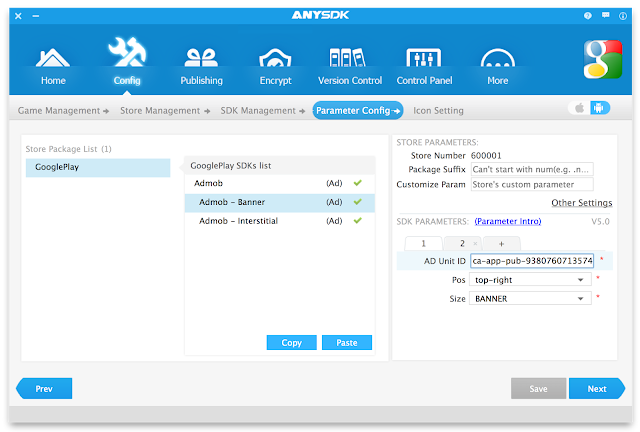Open the Encrypt shield icon
The height and width of the screenshot is (432, 640).
pos(276,58)
